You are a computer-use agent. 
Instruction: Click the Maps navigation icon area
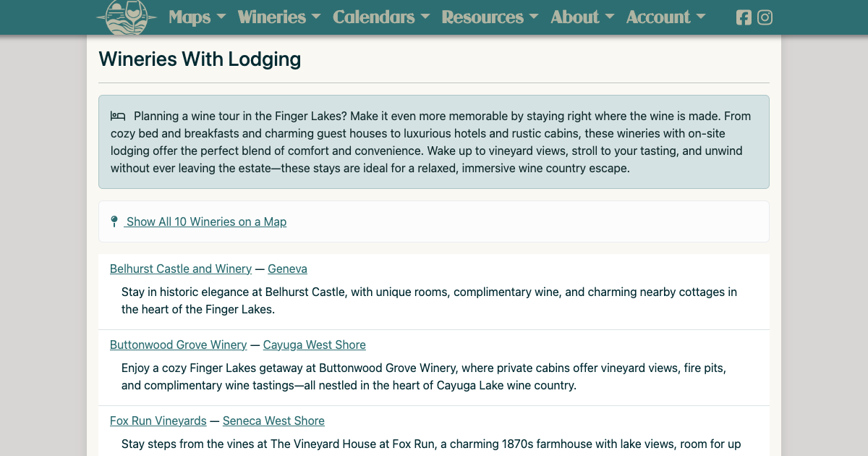(x=188, y=17)
